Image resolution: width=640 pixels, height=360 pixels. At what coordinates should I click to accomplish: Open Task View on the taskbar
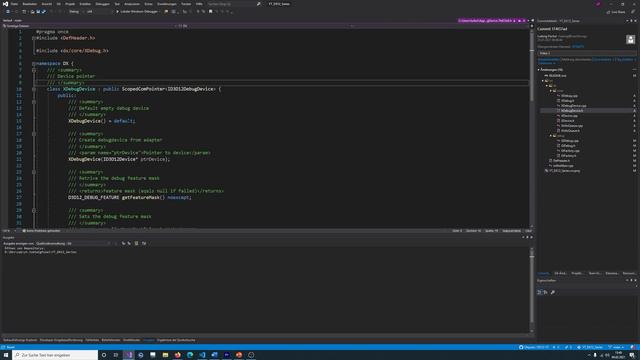point(116,355)
